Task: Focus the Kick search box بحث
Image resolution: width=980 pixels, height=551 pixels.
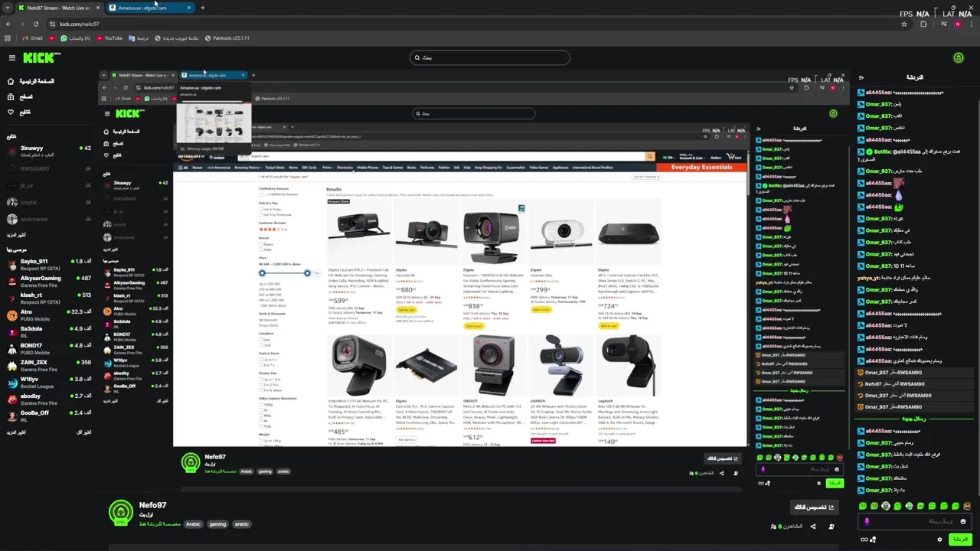Action: [x=490, y=57]
